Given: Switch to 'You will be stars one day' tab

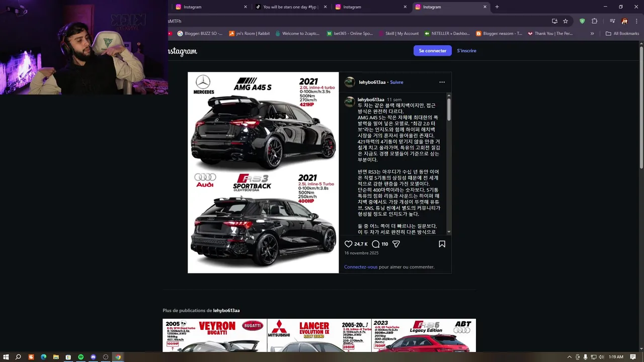Looking at the screenshot, I should click(x=291, y=7).
